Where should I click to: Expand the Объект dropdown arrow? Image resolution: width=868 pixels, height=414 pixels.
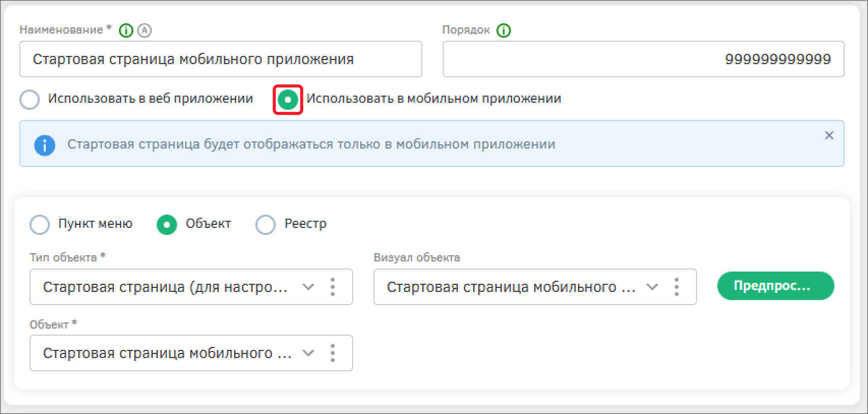coord(308,353)
